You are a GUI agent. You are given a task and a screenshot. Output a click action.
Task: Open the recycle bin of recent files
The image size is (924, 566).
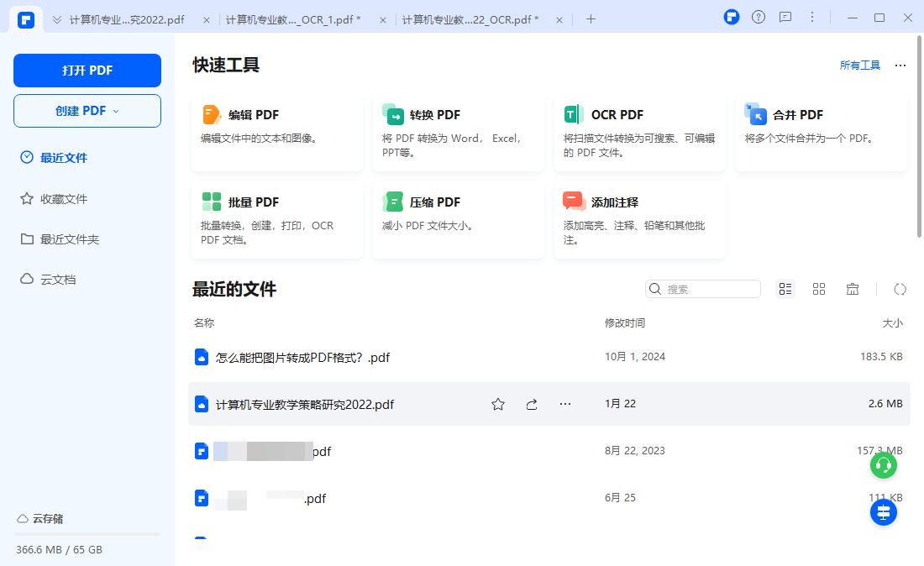coord(853,289)
